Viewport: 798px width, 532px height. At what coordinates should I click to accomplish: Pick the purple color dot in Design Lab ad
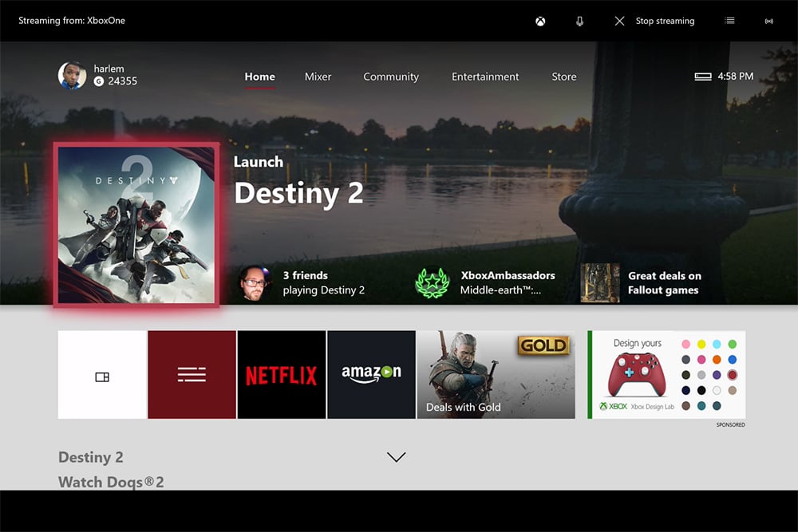pos(717,375)
